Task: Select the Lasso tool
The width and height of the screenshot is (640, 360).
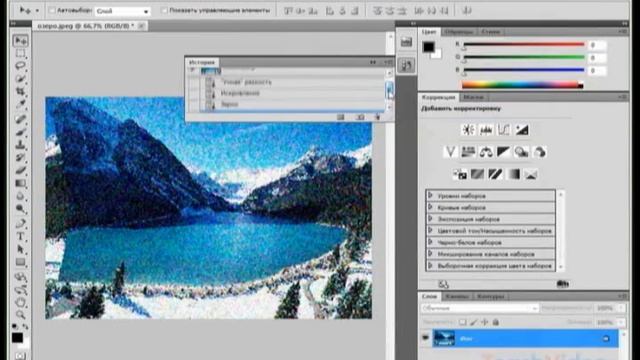Action: 20,66
